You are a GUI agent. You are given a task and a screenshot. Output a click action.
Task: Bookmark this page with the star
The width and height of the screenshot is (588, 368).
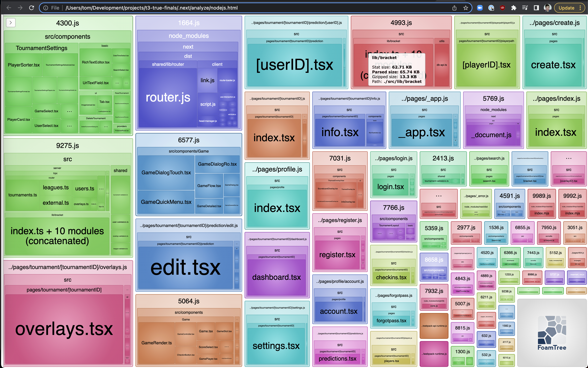click(466, 8)
